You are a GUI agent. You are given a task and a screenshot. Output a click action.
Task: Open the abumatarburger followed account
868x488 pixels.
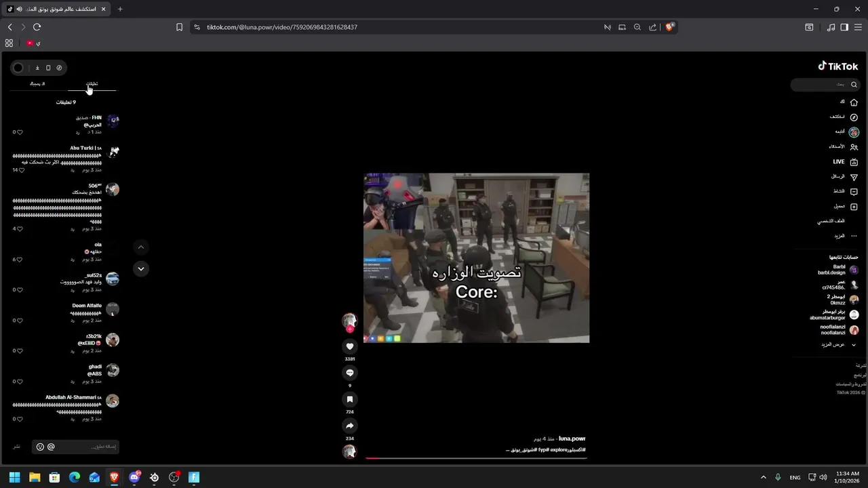pyautogui.click(x=834, y=314)
